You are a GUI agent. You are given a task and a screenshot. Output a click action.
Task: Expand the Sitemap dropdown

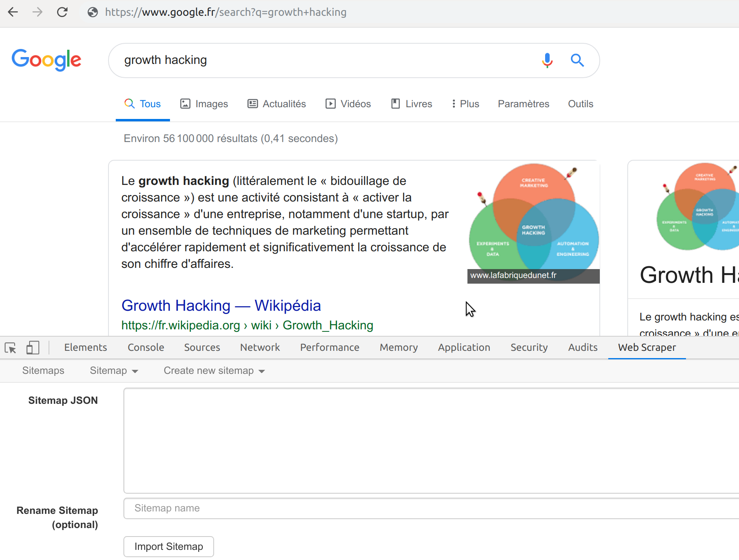114,371
